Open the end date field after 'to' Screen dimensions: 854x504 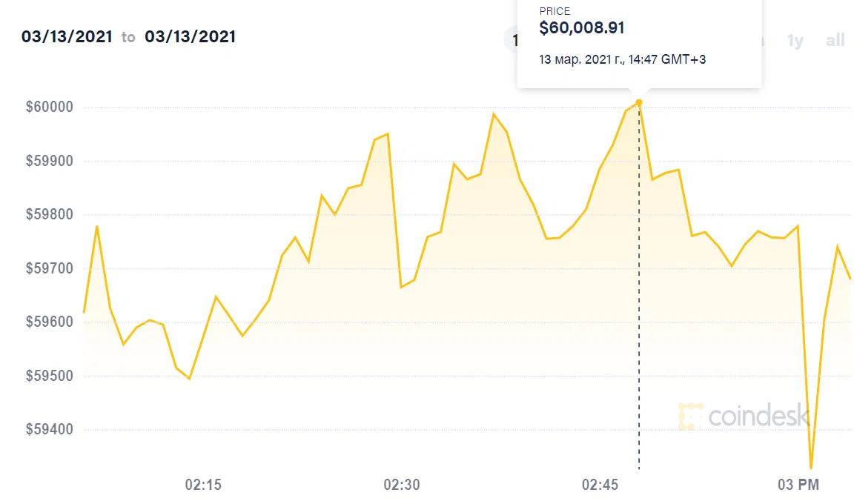tap(191, 36)
